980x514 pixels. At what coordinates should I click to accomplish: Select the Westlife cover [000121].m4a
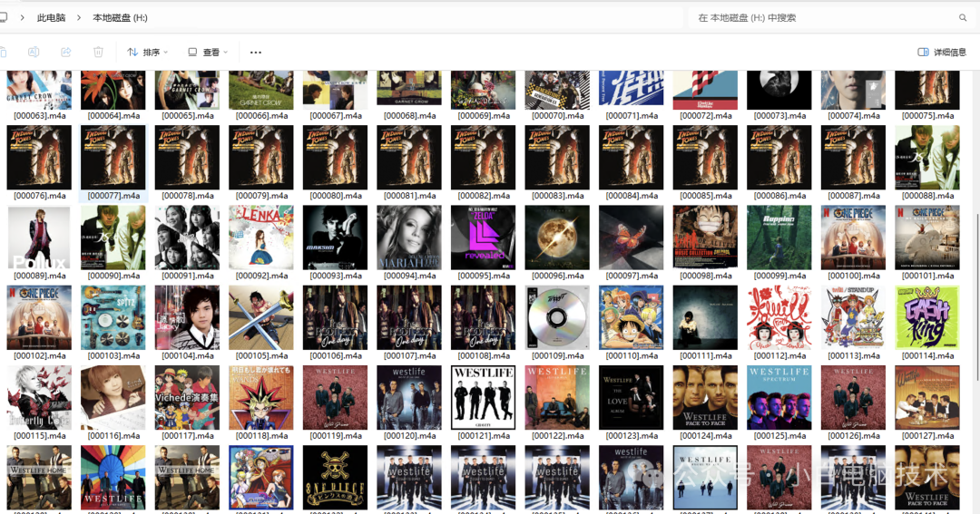click(x=483, y=397)
